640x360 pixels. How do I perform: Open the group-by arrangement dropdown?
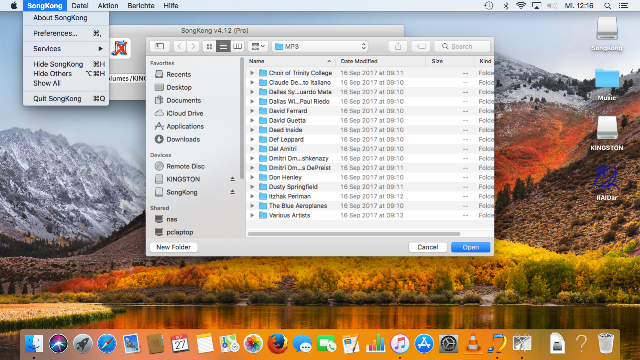coord(258,46)
